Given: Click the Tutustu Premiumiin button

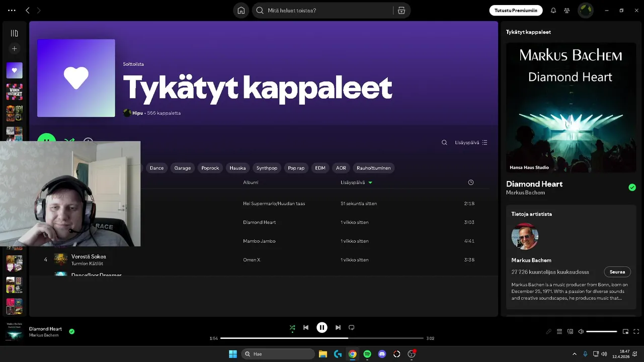Looking at the screenshot, I should (516, 10).
